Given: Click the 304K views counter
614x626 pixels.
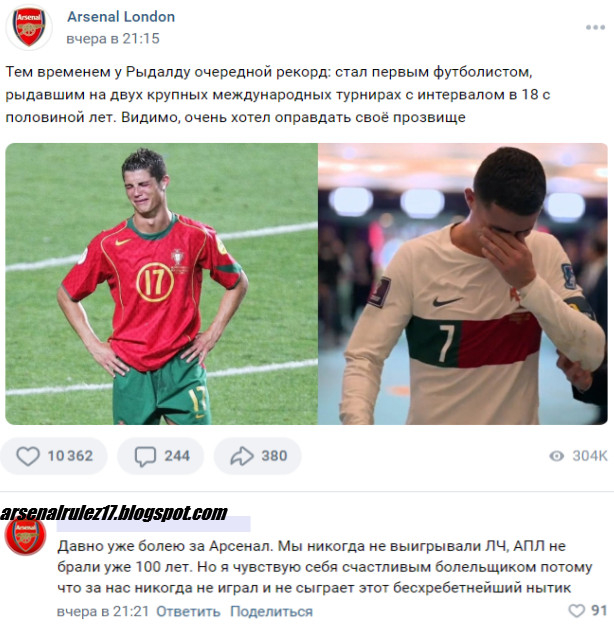Looking at the screenshot, I should coord(590,456).
